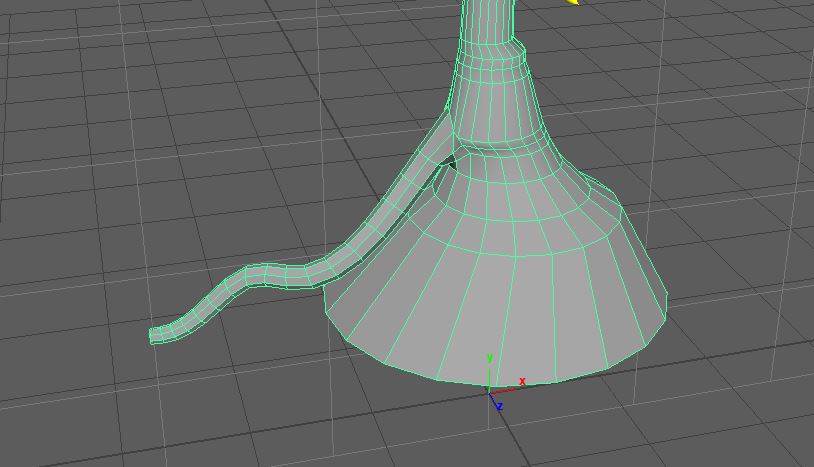This screenshot has height=467, width=814.
Task: Select the narrow neck cylinder mesh
Action: point(488,23)
